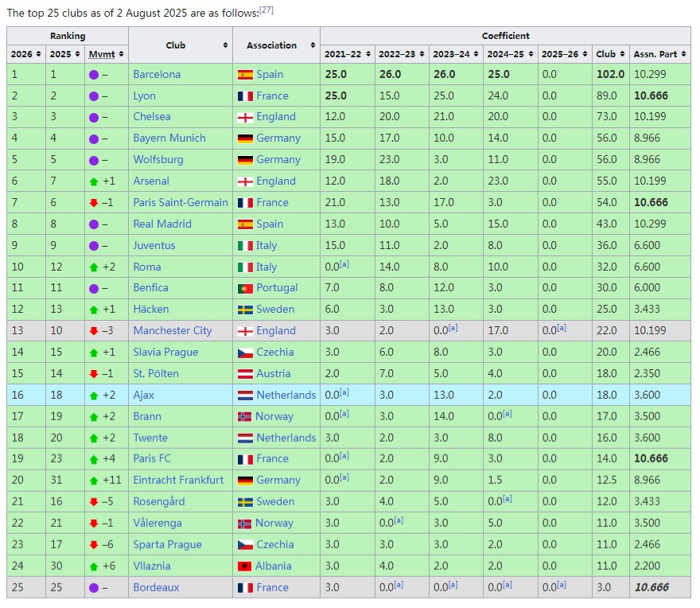Open the Twente club link
The width and height of the screenshot is (700, 608).
(x=150, y=438)
